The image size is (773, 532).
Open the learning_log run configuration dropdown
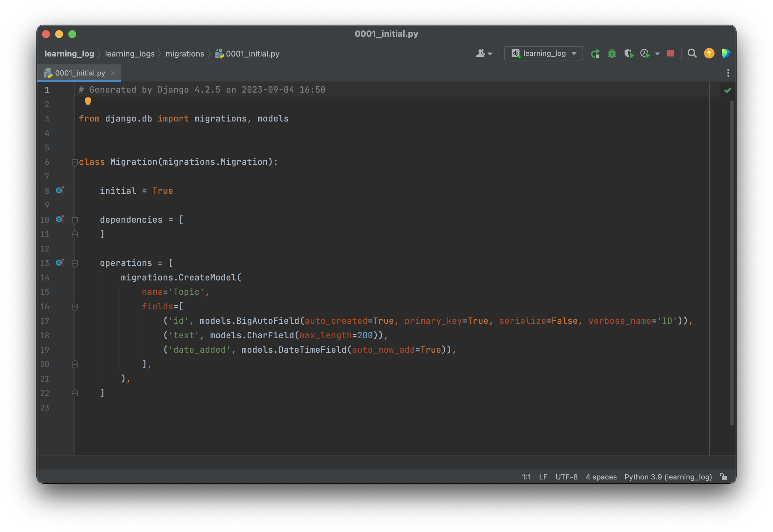coord(543,54)
